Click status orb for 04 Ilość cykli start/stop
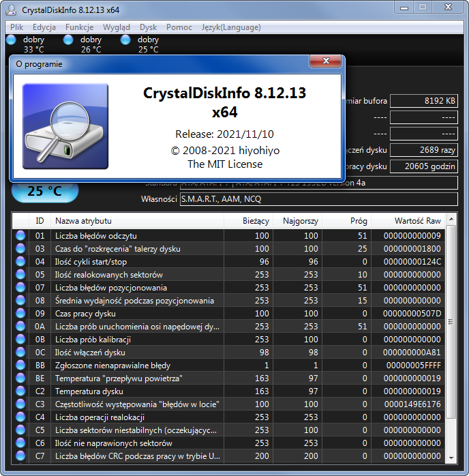 pyautogui.click(x=20, y=262)
